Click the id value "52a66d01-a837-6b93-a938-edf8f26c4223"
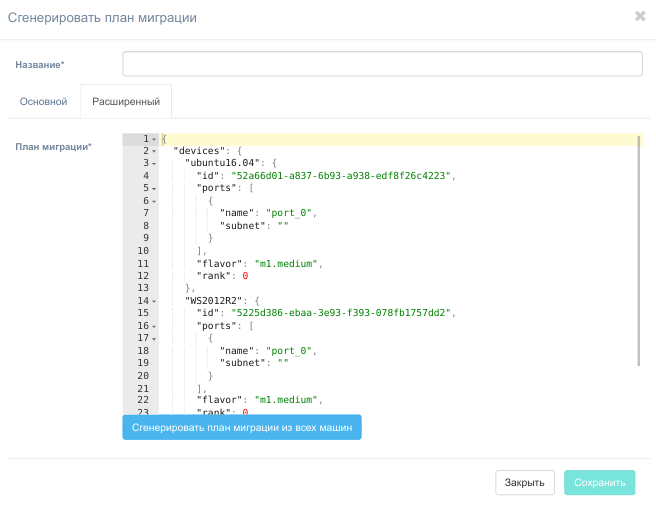The image size is (656, 523). pos(341,176)
